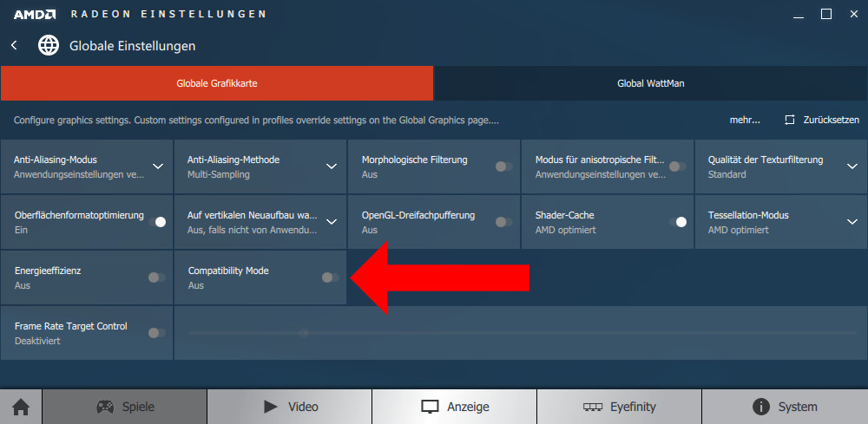The height and width of the screenshot is (424, 868).
Task: Click the globe icon next to Globale Einstellungen
Action: click(x=49, y=45)
